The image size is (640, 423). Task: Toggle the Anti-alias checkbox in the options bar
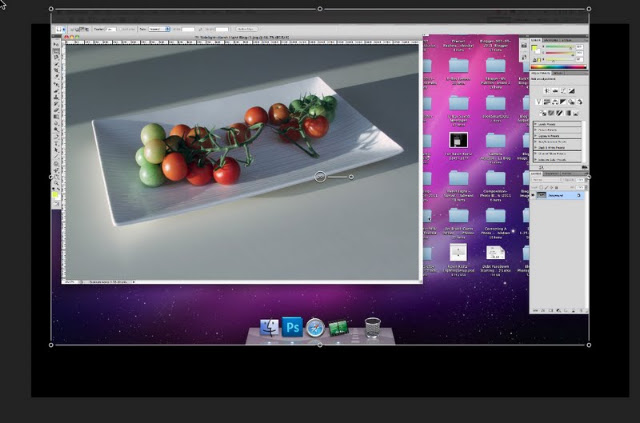(122, 29)
